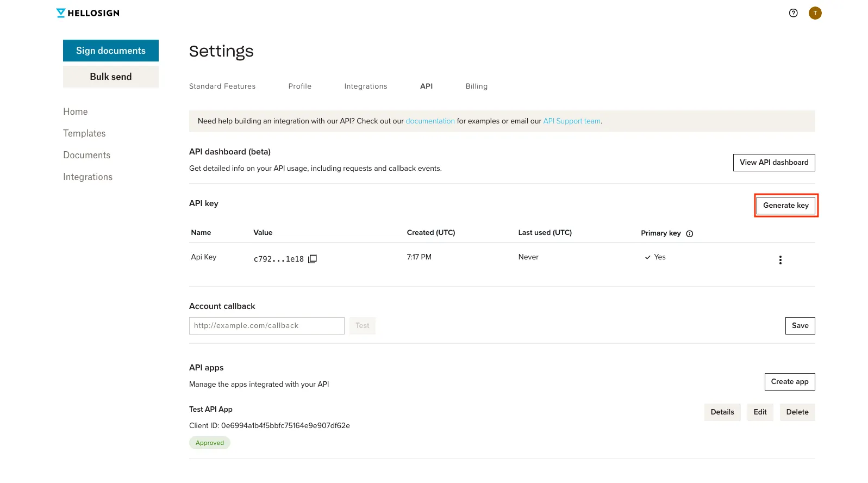Open the documentation link
The image size is (868, 483).
click(x=430, y=121)
